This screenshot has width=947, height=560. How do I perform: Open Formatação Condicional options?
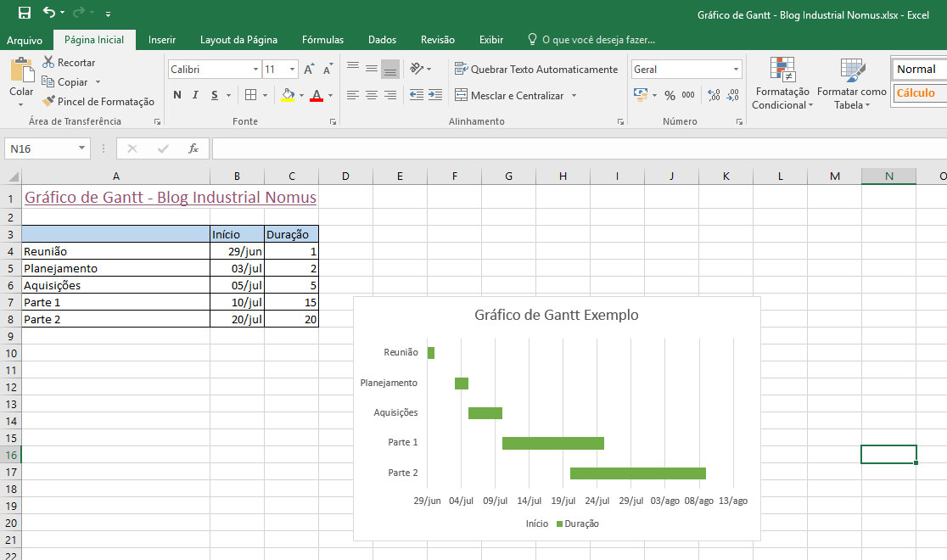782,82
